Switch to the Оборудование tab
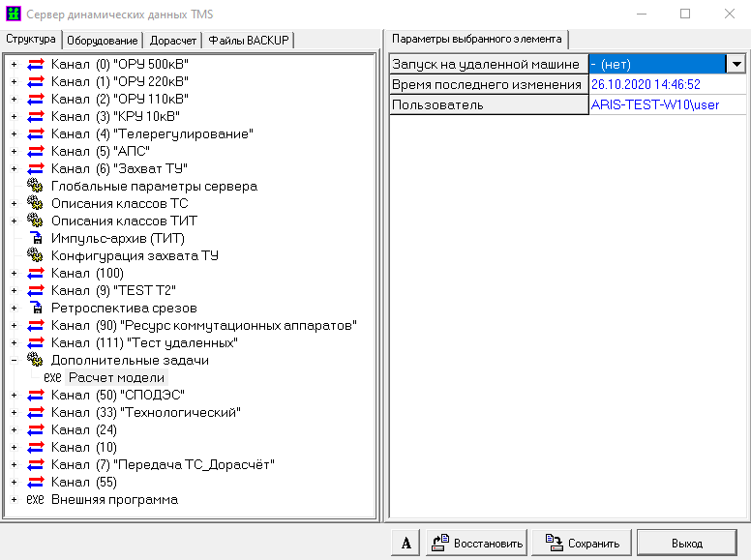Viewport: 751px width, 560px height. (x=104, y=40)
